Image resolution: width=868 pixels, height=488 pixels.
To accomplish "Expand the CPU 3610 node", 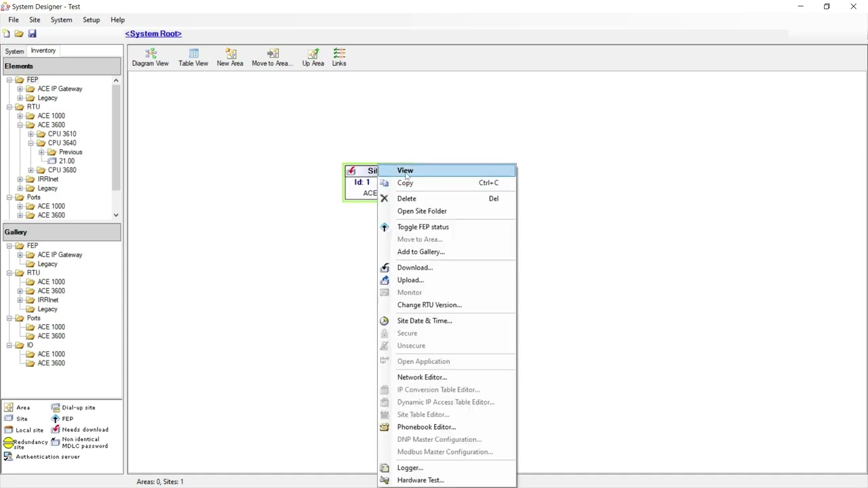I will pos(31,134).
